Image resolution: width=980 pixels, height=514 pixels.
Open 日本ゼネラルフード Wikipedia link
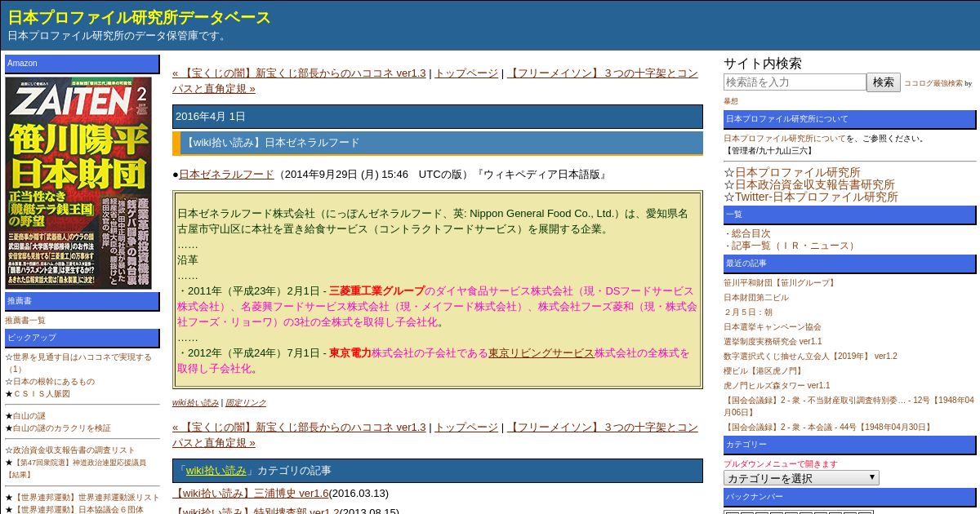coord(226,174)
